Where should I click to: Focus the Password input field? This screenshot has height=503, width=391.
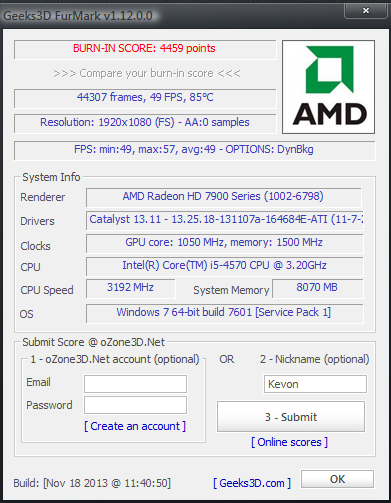tap(135, 405)
